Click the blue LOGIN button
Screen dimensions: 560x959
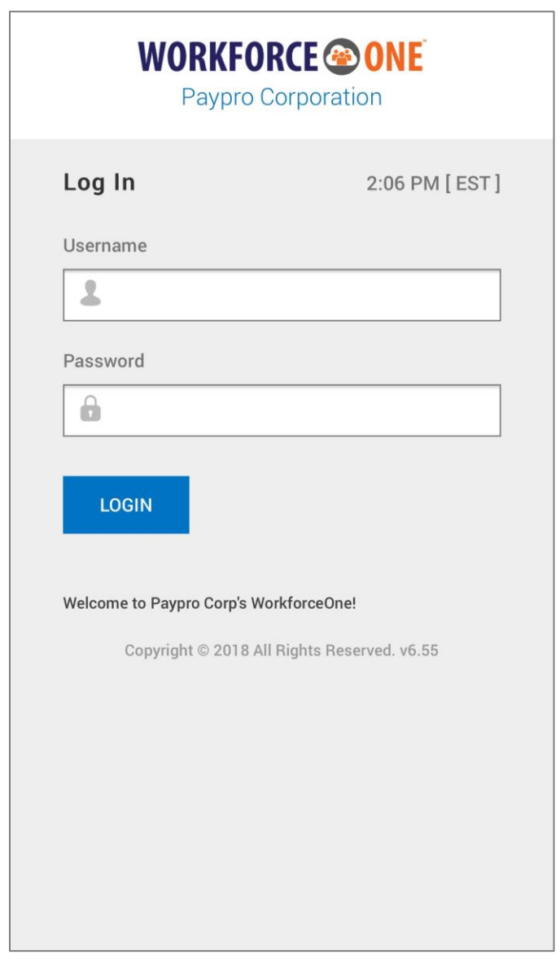(x=126, y=505)
